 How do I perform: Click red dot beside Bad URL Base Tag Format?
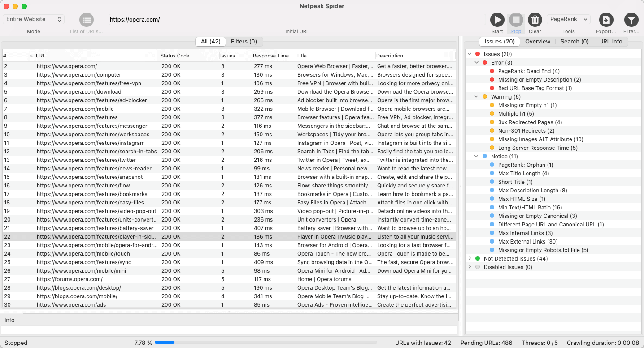tap(492, 88)
